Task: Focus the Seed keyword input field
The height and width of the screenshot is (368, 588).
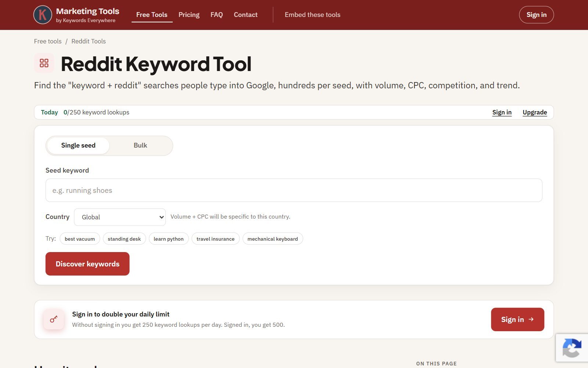Action: coord(294,190)
